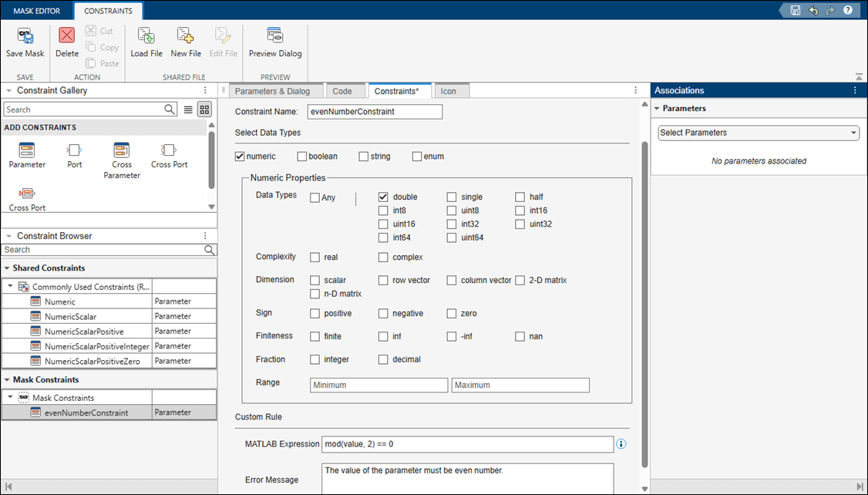Enable the boolean data type checkbox
Screen dimensions: 868x495
pyautogui.click(x=301, y=157)
